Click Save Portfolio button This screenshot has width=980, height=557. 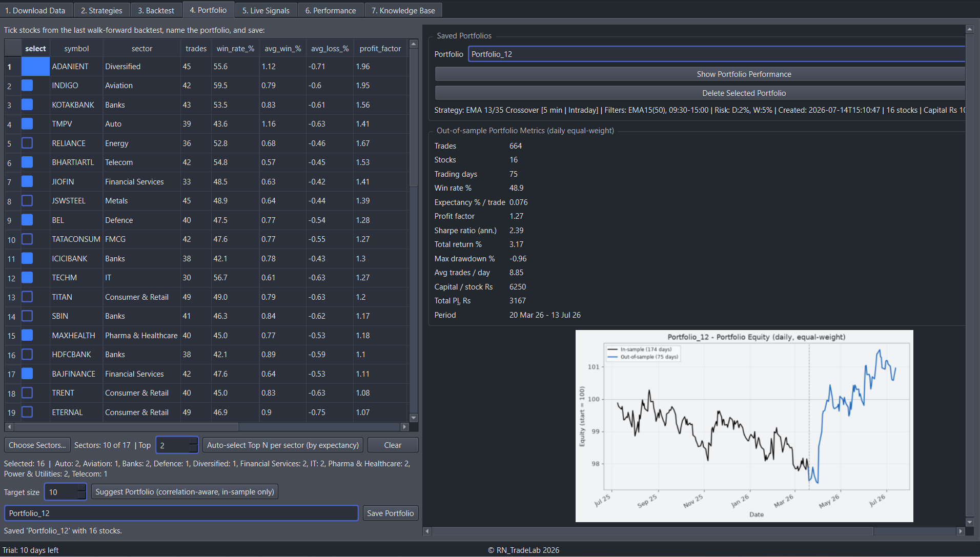click(x=390, y=513)
